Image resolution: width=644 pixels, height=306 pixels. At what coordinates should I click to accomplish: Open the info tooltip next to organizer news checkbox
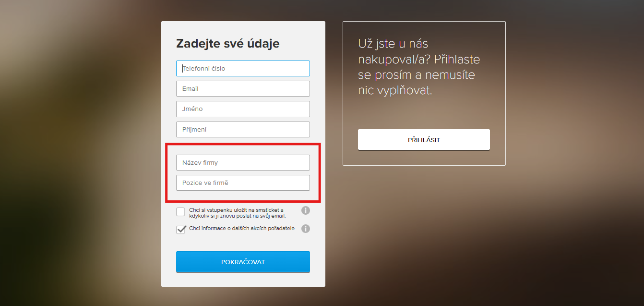[306, 229]
